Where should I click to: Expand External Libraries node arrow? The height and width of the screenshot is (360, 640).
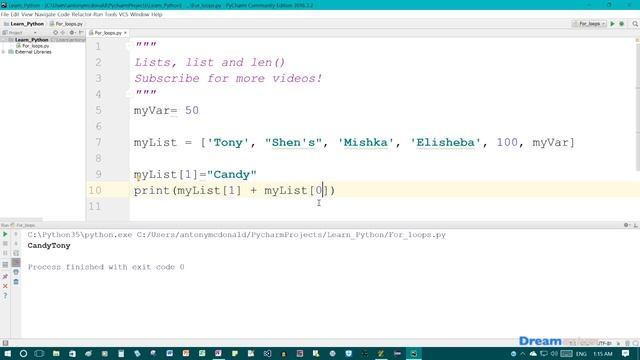click(x=4, y=52)
